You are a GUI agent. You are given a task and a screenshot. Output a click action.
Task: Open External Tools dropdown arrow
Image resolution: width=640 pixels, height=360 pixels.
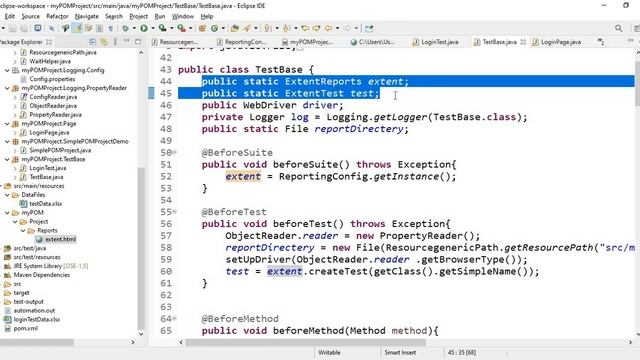click(x=190, y=28)
